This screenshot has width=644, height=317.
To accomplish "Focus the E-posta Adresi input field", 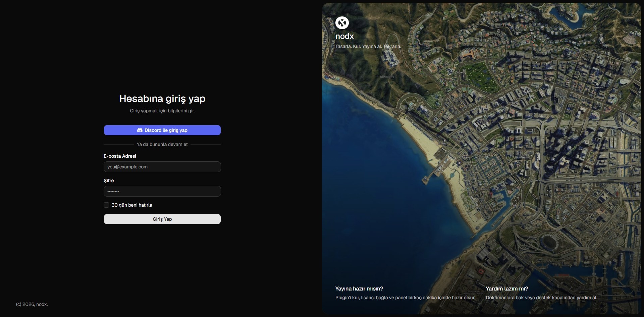I will (x=162, y=167).
